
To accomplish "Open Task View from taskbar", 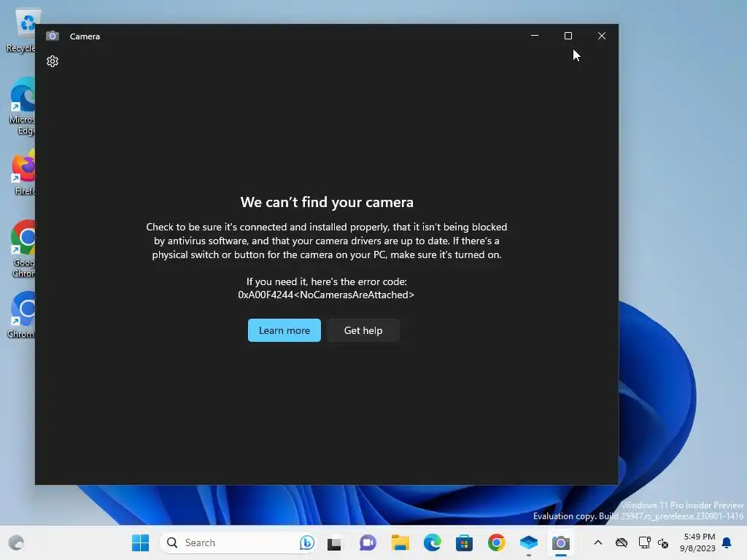I will click(334, 542).
